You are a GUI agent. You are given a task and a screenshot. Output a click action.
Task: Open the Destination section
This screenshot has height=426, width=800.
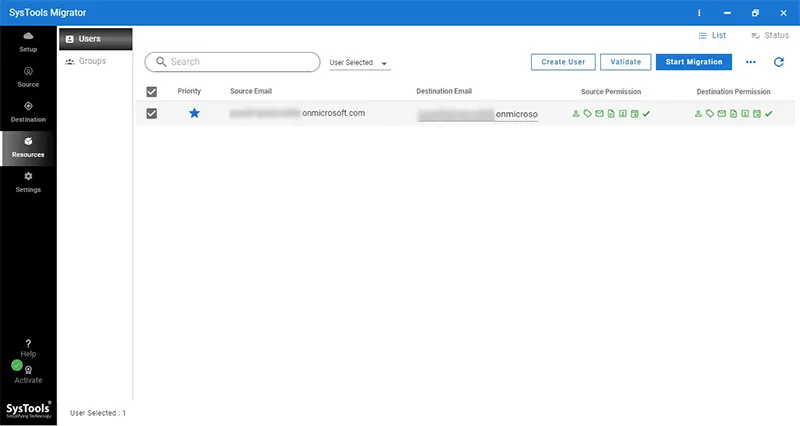(28, 112)
